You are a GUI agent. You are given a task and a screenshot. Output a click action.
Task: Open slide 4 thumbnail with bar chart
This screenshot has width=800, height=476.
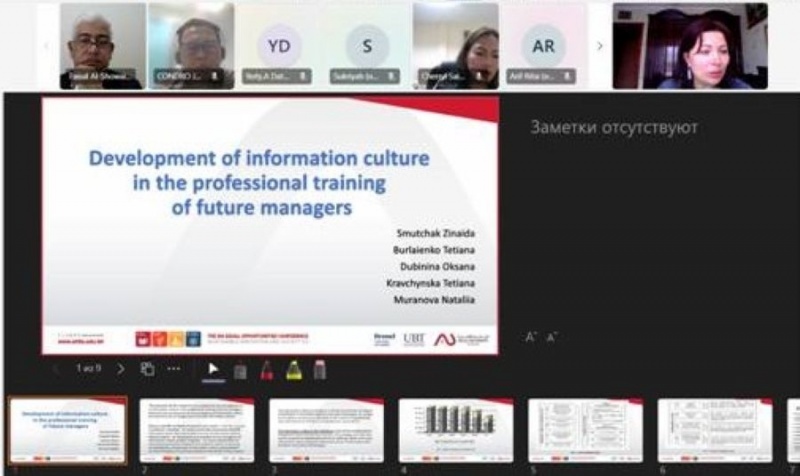455,431
